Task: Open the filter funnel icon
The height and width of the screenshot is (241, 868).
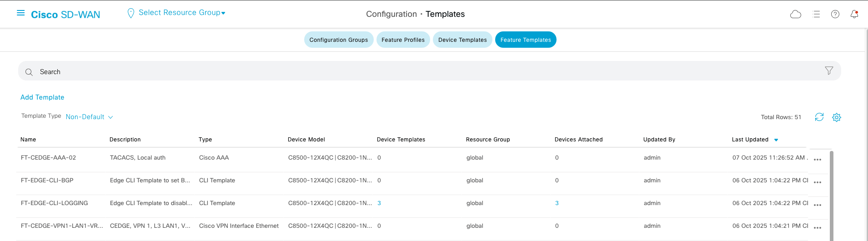Action: [829, 70]
